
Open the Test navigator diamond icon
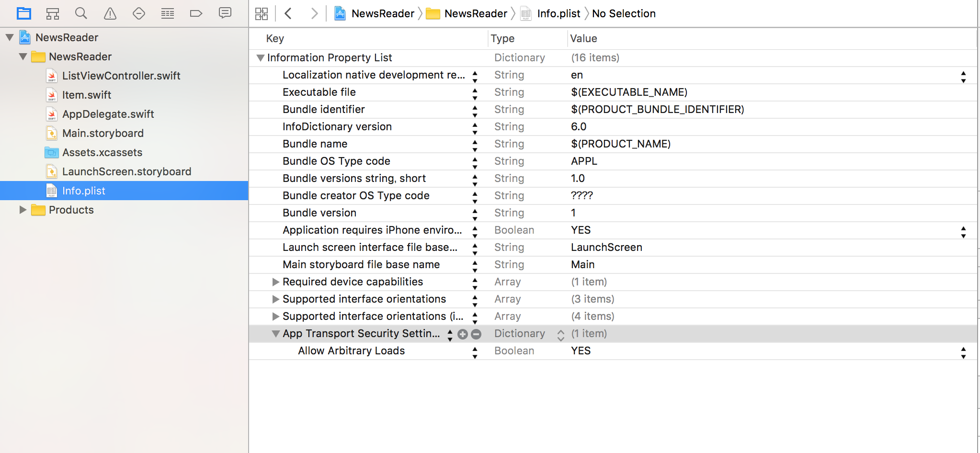pos(139,13)
